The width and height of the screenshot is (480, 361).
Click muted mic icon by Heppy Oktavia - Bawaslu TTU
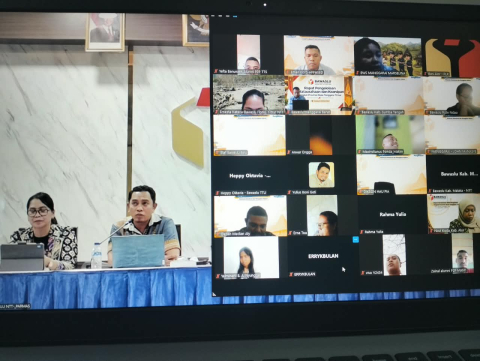coord(218,193)
